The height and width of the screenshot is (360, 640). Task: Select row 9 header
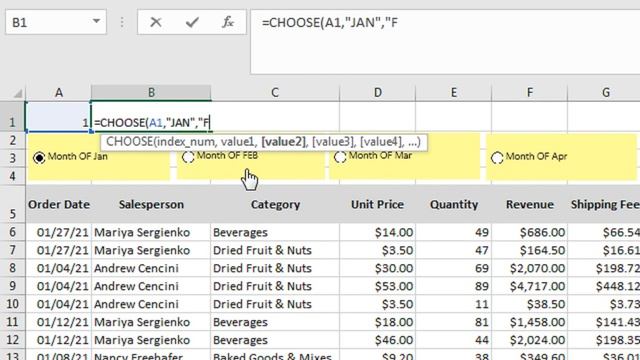(x=13, y=286)
